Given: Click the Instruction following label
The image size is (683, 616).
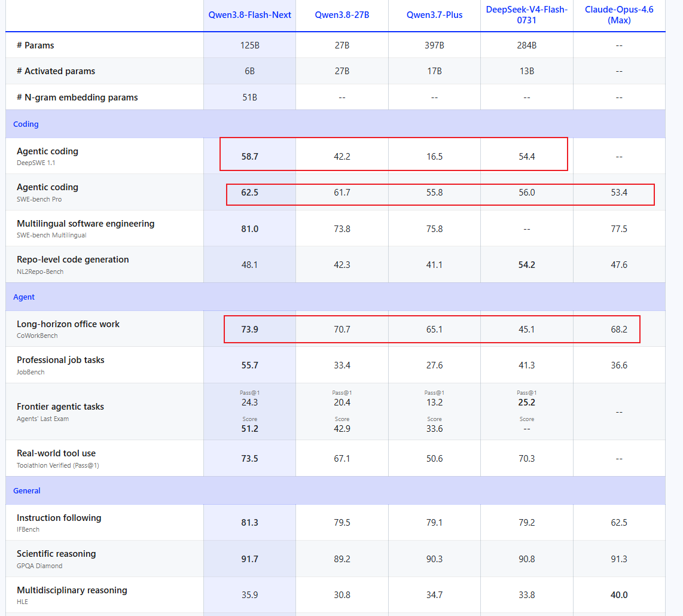Looking at the screenshot, I should [59, 517].
